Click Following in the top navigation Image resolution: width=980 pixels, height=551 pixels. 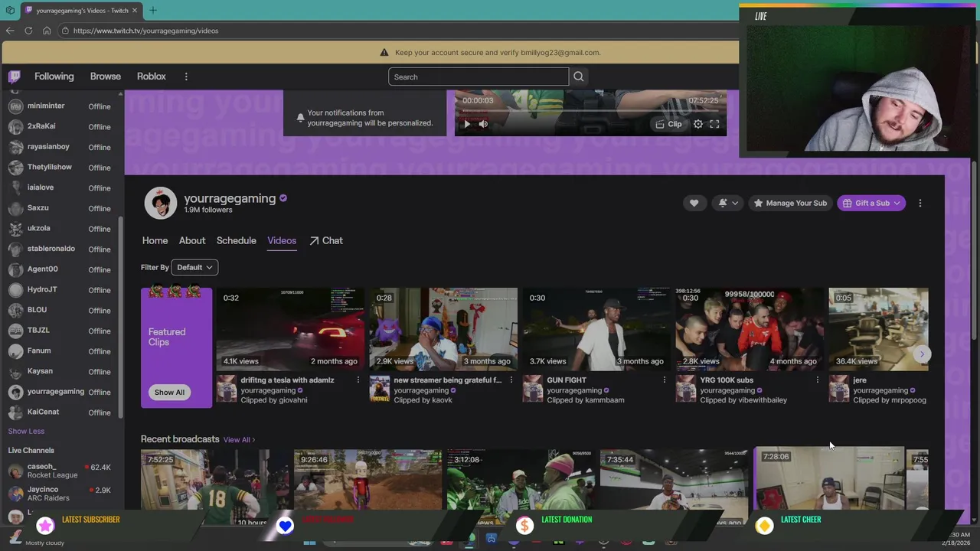click(x=54, y=77)
